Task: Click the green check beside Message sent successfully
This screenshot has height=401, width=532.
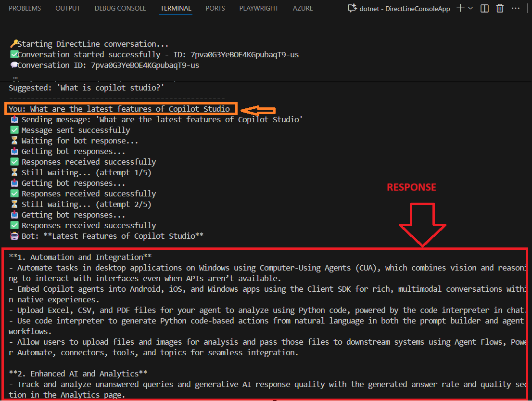Action: (x=14, y=130)
